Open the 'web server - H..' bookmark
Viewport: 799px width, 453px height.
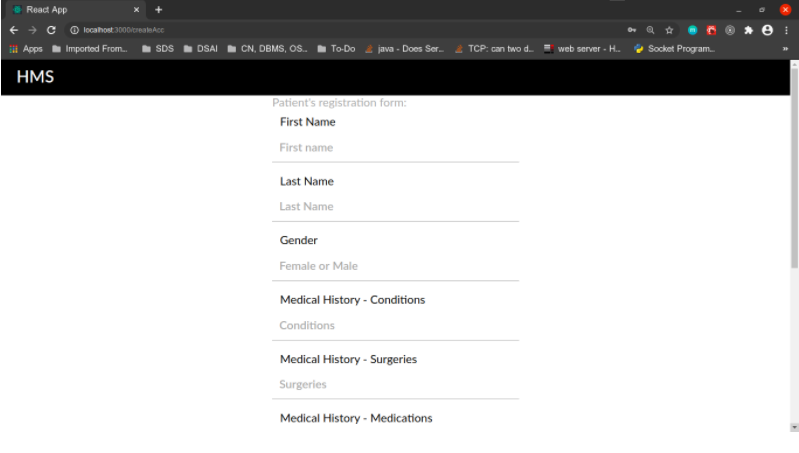(582, 49)
